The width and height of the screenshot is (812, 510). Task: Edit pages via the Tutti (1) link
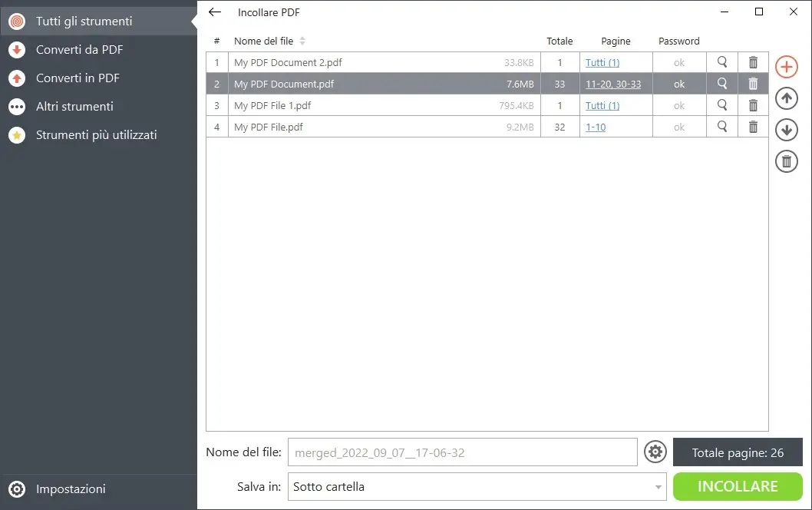pyautogui.click(x=603, y=62)
